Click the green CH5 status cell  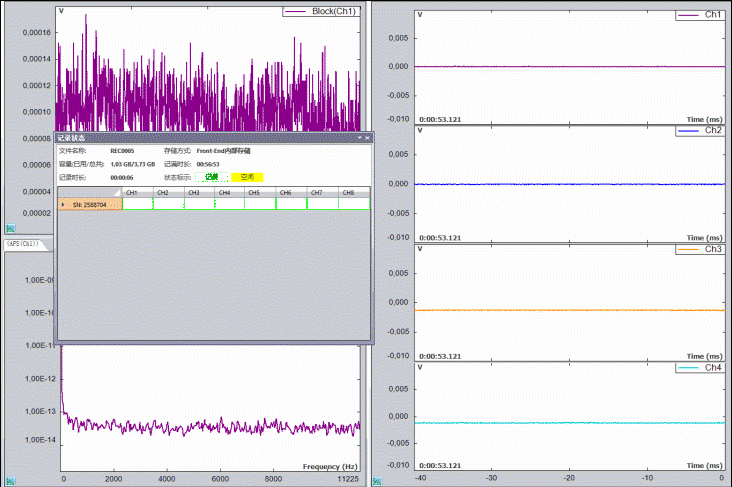pyautogui.click(x=255, y=204)
